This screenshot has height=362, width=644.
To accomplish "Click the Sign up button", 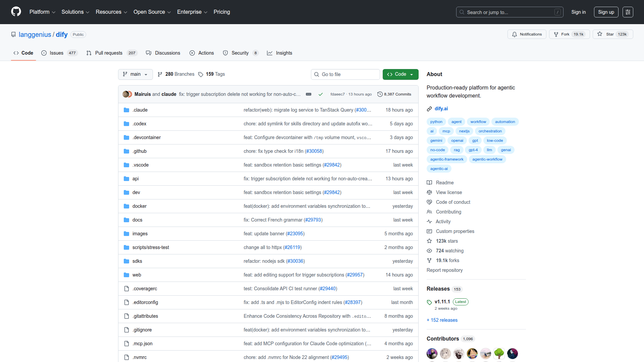I will (606, 12).
